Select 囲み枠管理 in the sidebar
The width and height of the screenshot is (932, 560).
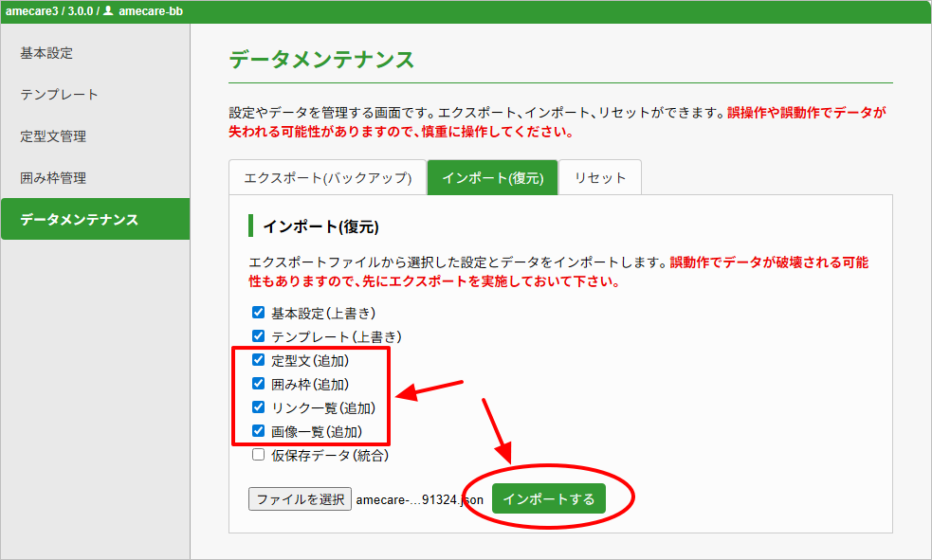(x=53, y=178)
